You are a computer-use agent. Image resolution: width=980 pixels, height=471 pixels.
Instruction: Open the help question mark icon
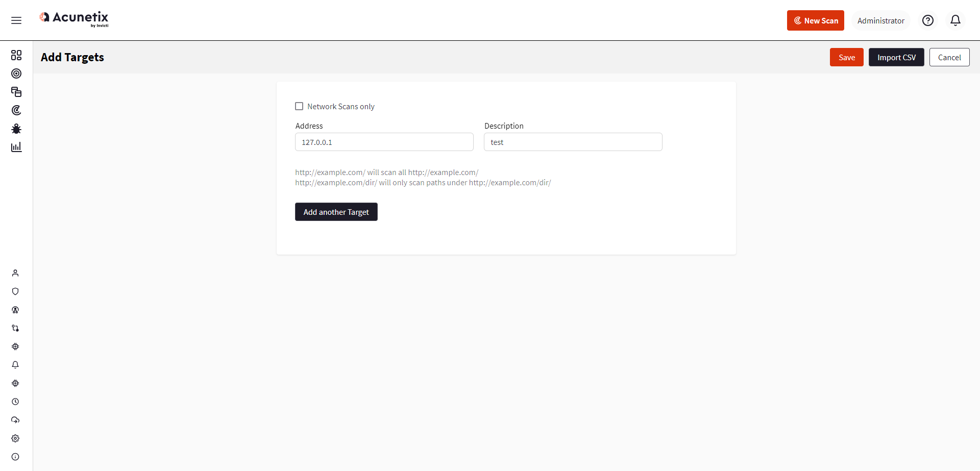click(x=928, y=20)
